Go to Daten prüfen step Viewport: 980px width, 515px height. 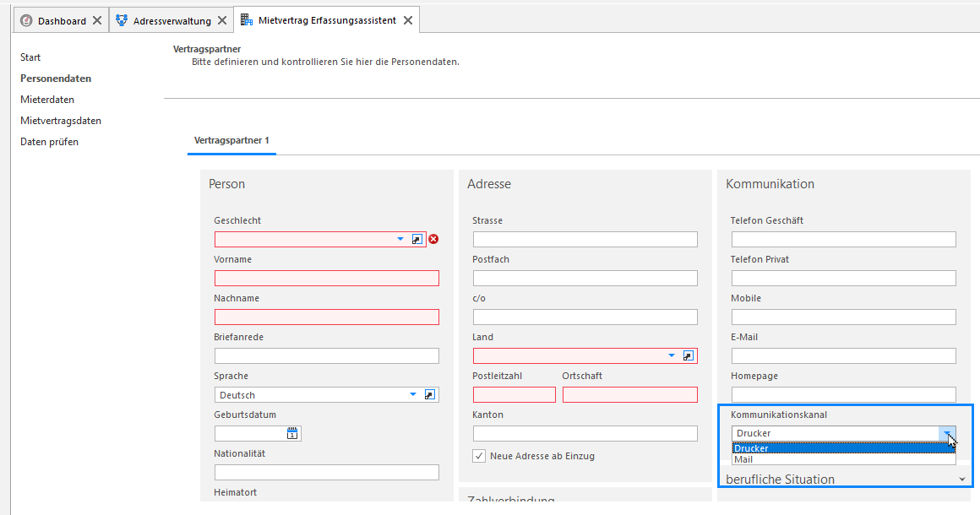pyautogui.click(x=49, y=143)
